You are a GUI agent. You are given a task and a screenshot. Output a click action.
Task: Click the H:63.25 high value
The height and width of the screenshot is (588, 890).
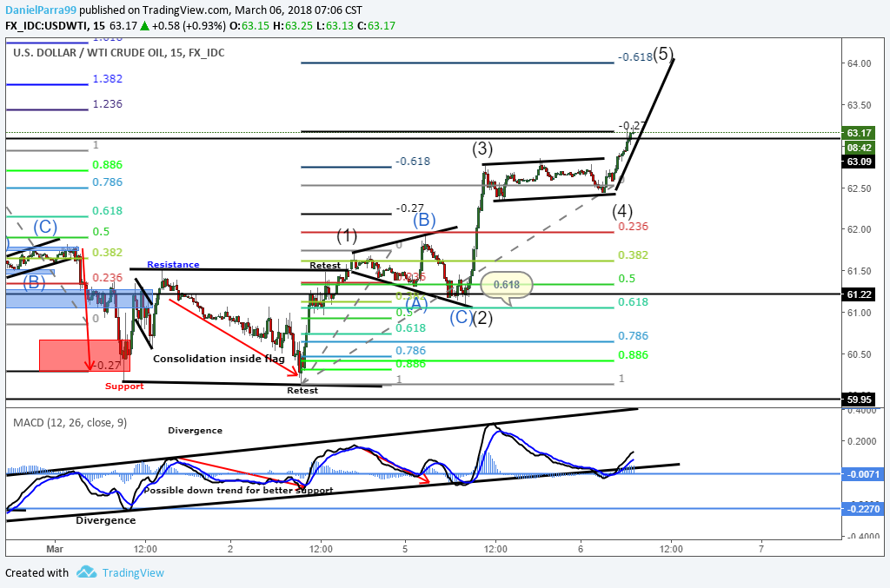click(293, 25)
